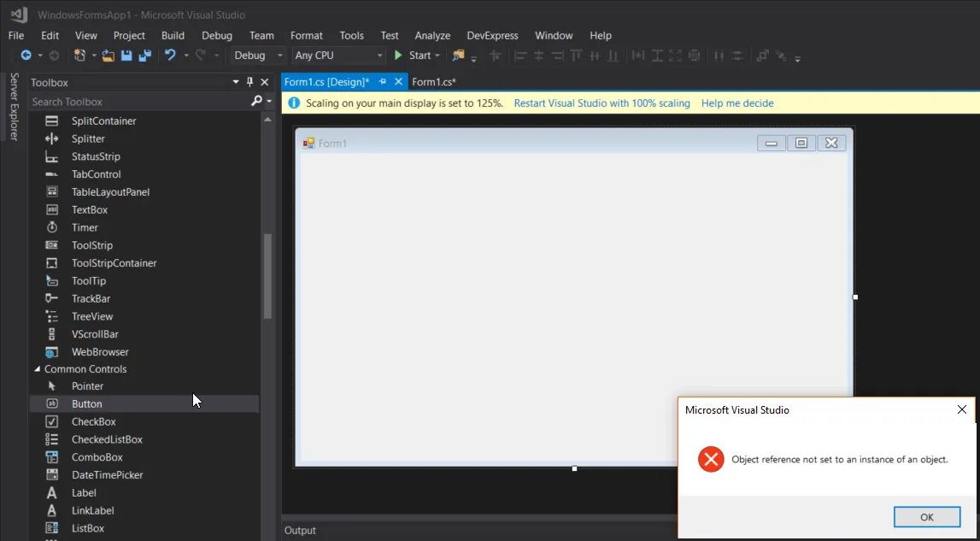The width and height of the screenshot is (980, 541).
Task: Select TextBox in the Toolbox
Action: [144, 209]
